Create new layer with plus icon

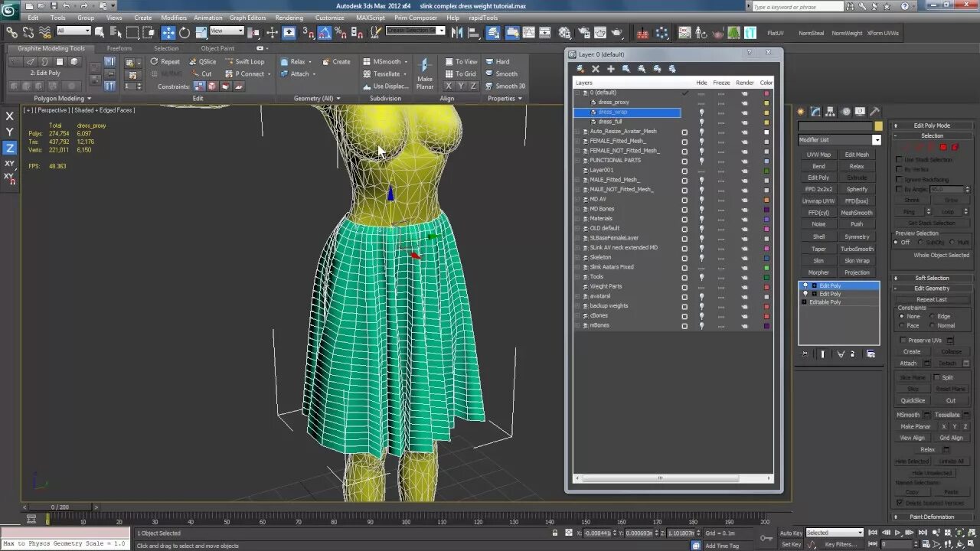[610, 69]
